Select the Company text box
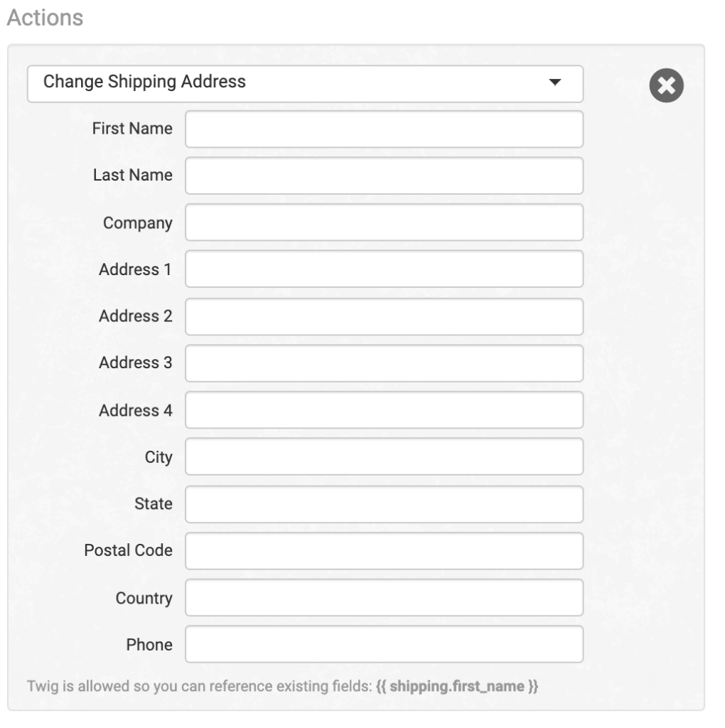Screen dimensions: 725x728 384,223
